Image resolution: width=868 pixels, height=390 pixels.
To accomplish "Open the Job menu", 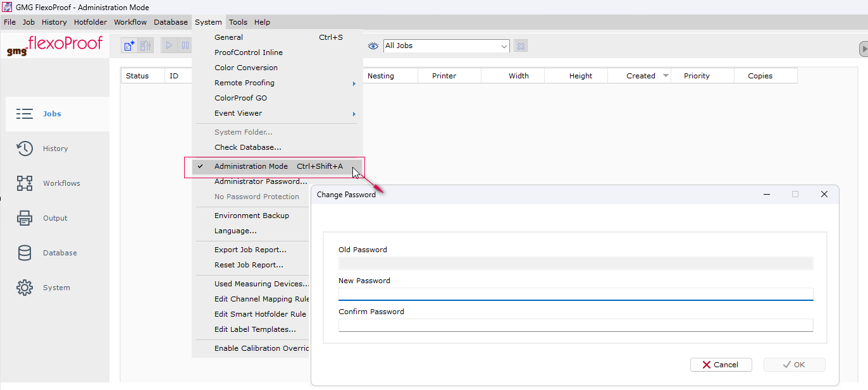I will (x=28, y=22).
